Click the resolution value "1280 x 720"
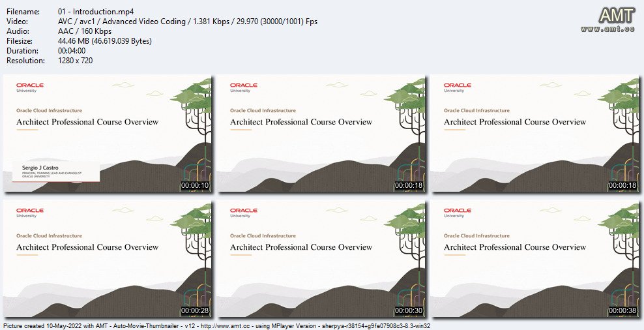Image resolution: width=644 pixels, height=330 pixels. (x=76, y=61)
